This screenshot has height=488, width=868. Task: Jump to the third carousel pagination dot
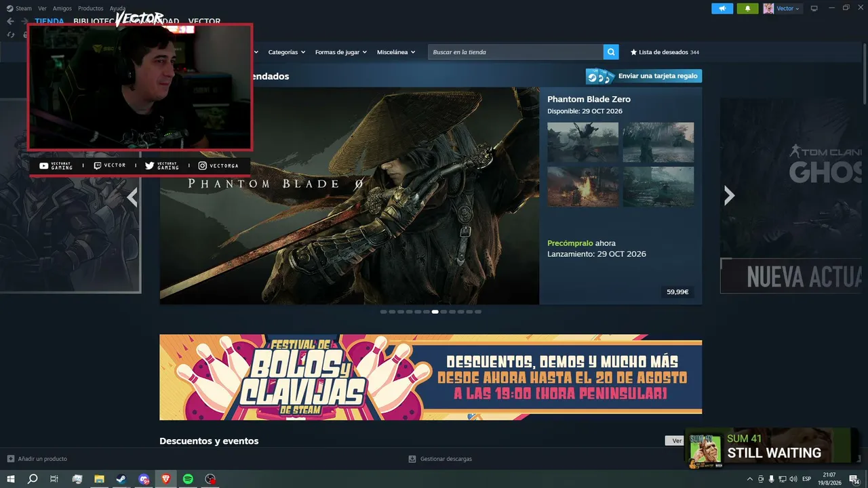tap(401, 312)
